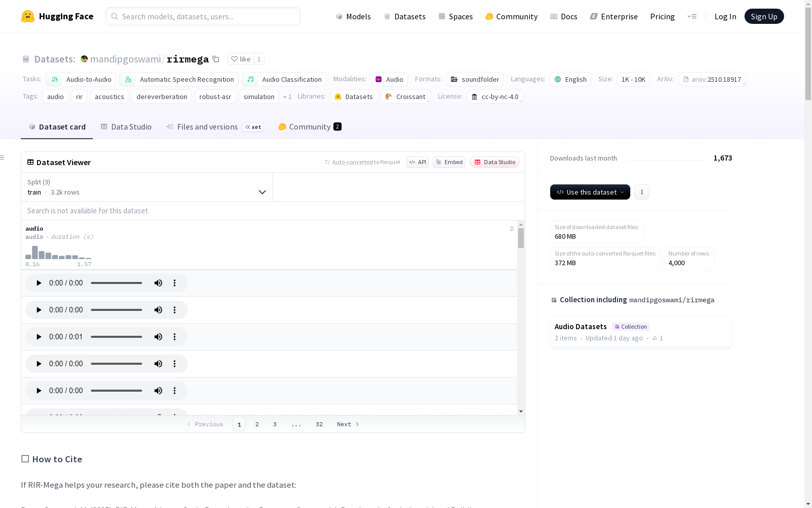This screenshot has width=812, height=508.
Task: Click the Log In link
Action: click(x=725, y=16)
